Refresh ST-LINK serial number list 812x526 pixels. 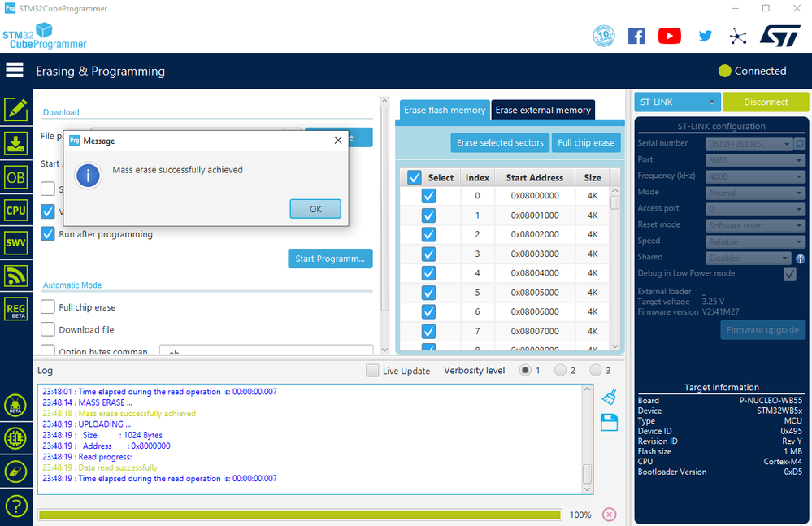(x=800, y=144)
